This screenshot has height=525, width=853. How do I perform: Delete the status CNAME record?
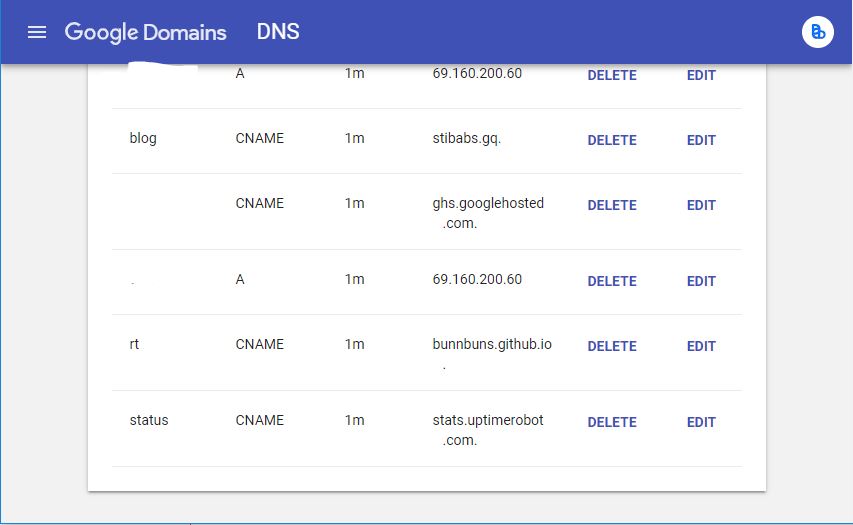coord(612,423)
